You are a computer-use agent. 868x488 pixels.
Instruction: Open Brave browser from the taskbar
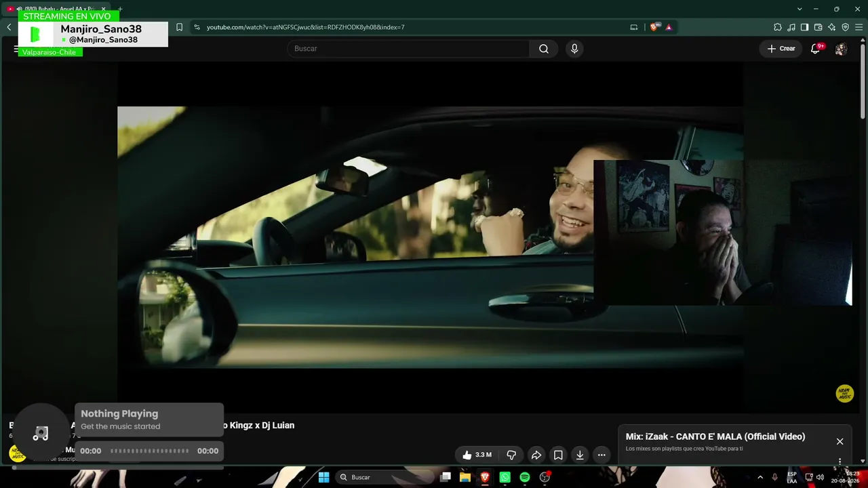tap(485, 477)
